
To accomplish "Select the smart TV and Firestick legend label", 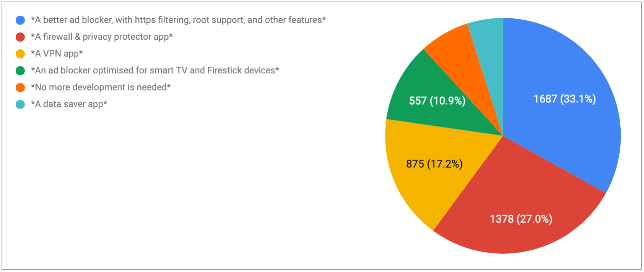I will pyautogui.click(x=155, y=70).
